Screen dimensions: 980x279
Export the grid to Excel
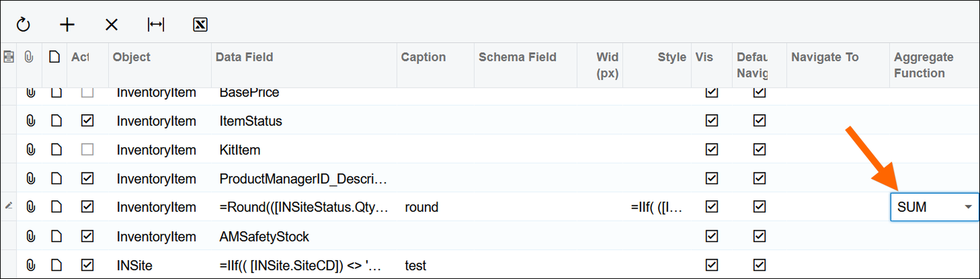[200, 25]
